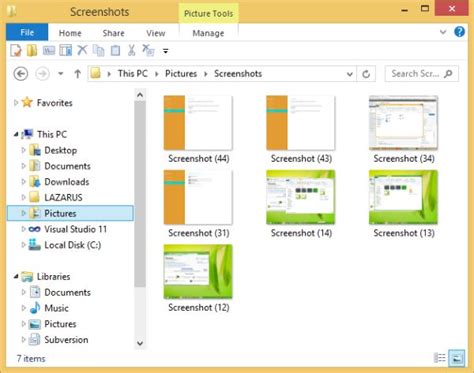Open the Help question mark icon
474x373 pixels.
point(459,32)
